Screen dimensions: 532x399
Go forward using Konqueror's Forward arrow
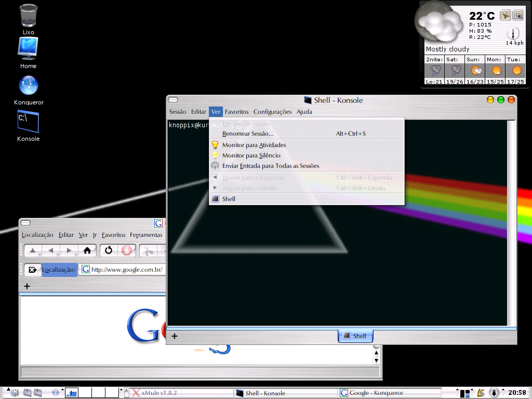click(x=69, y=251)
